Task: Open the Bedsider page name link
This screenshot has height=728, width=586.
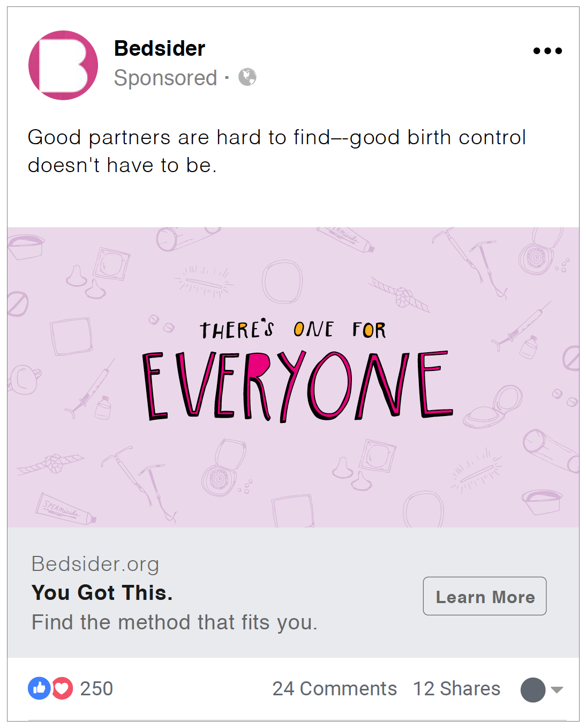Action: tap(160, 48)
